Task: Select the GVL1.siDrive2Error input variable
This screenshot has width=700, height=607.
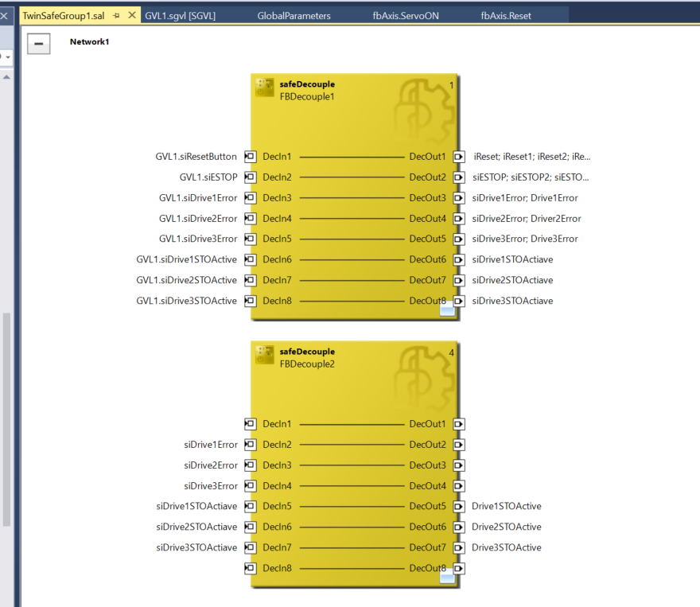Action: pyautogui.click(x=198, y=219)
